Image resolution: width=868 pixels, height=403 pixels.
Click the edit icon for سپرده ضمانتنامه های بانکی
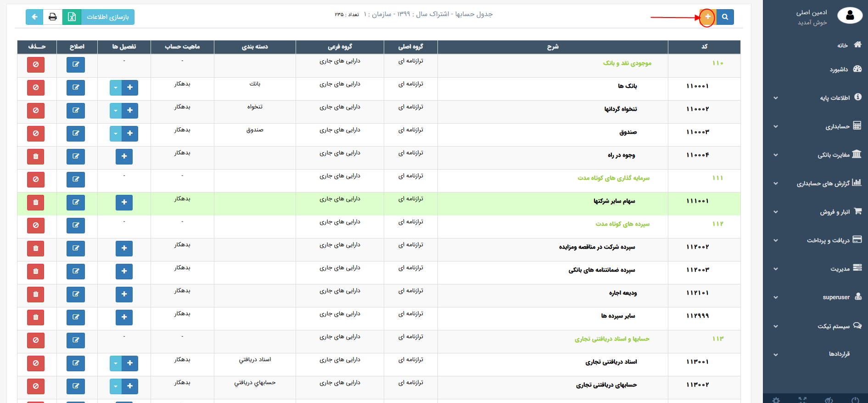click(76, 271)
